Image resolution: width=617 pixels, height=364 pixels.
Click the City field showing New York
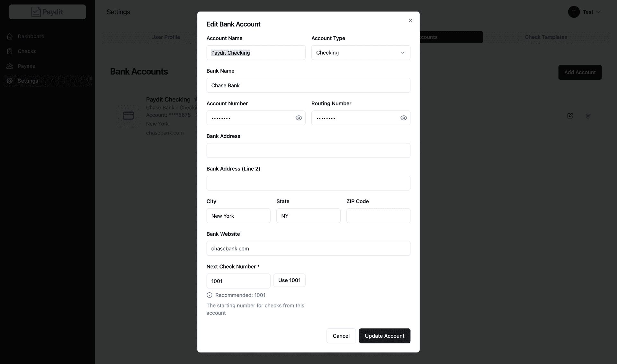238,216
